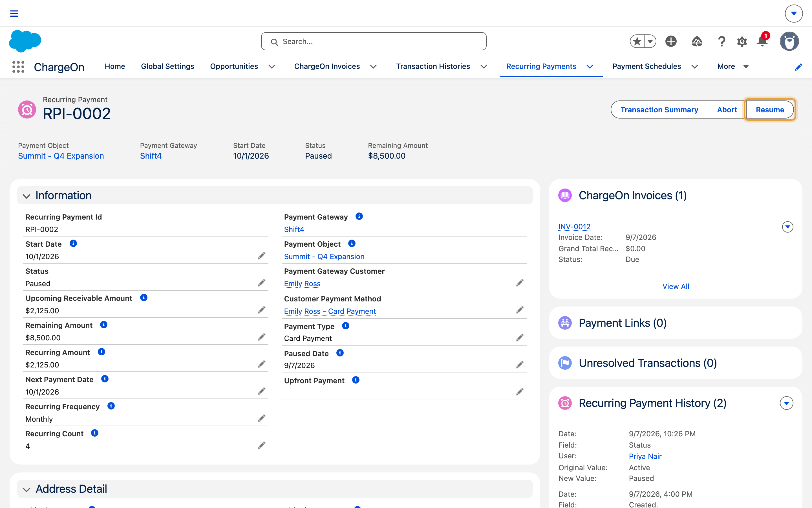Open the Payment Schedules tab
The height and width of the screenshot is (508, 812).
646,67
